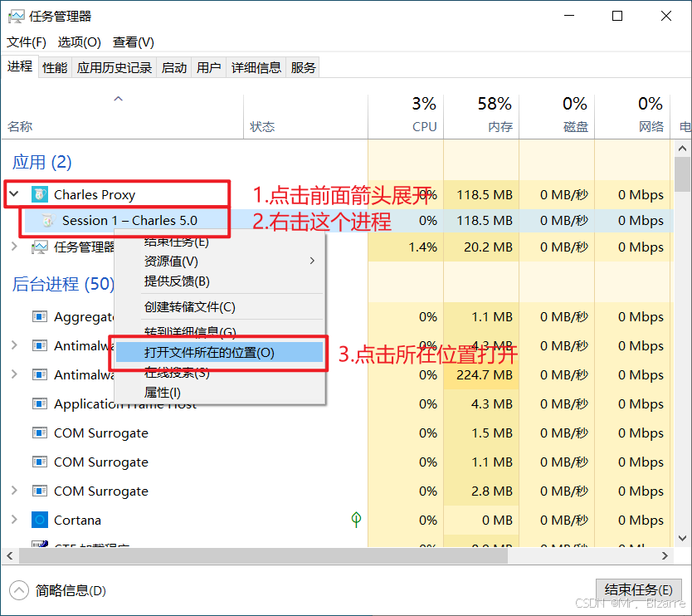Image resolution: width=692 pixels, height=616 pixels.
Task: Collapse the Charles Proxy process group
Action: 14,194
